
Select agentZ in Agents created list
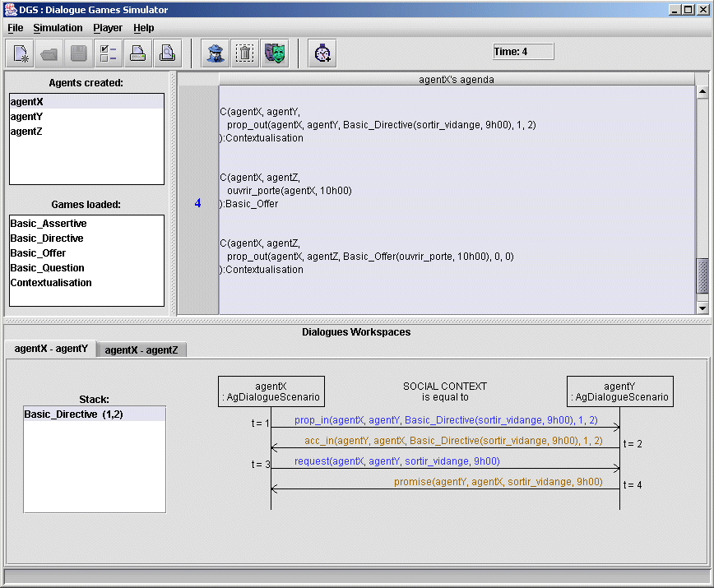click(x=26, y=132)
